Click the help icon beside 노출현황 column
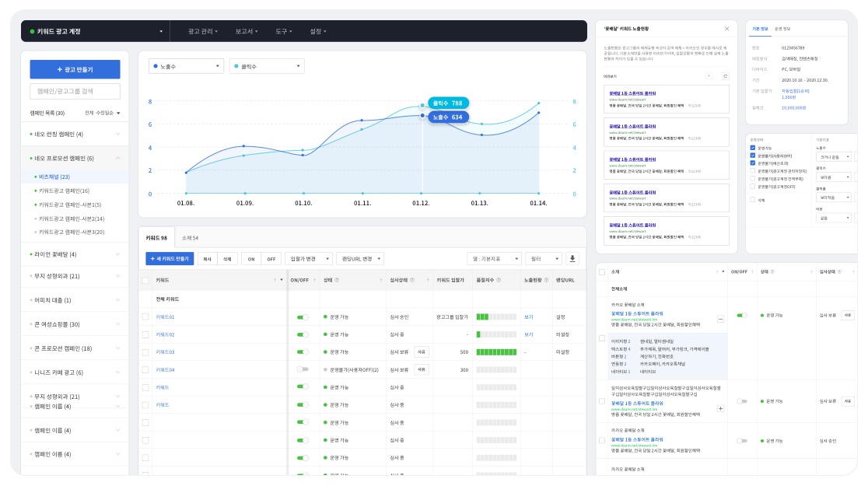The image size is (868, 486). 545,280
